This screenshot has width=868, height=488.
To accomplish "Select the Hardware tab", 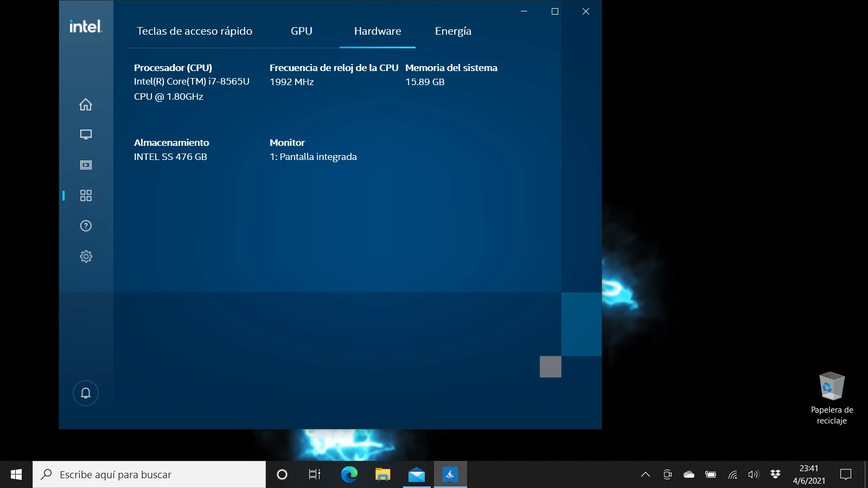I will click(378, 31).
